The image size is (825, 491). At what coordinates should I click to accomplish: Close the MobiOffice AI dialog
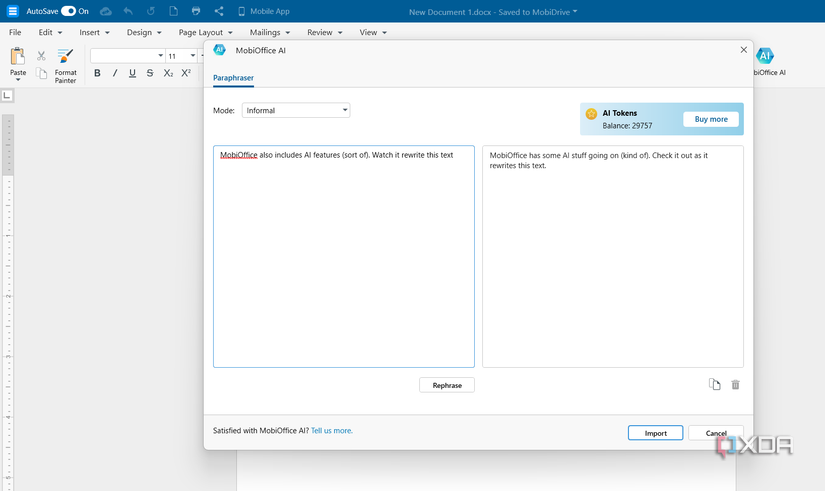pos(743,50)
